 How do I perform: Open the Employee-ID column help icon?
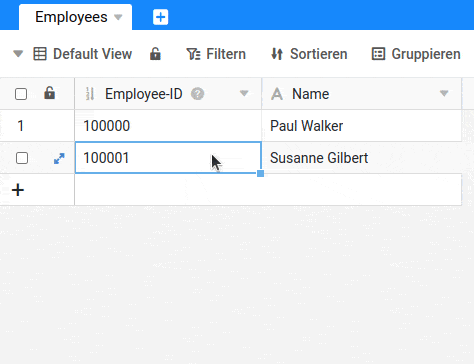pos(197,94)
